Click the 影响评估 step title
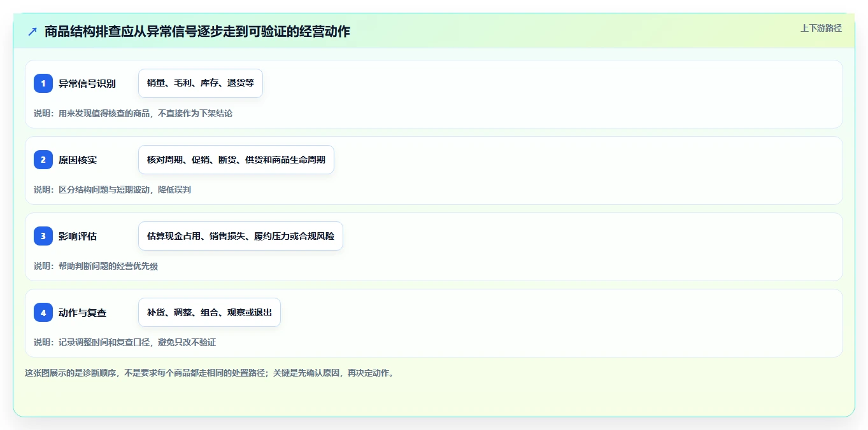The height and width of the screenshot is (430, 868). [78, 236]
